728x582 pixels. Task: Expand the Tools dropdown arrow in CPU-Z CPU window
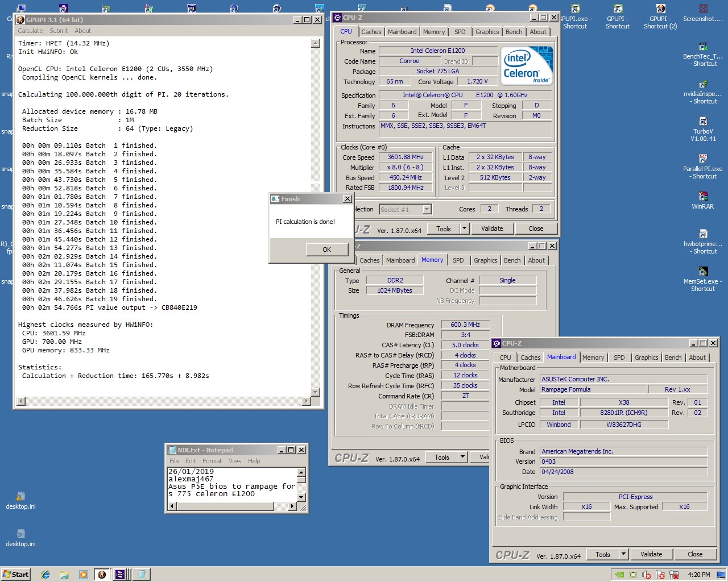(464, 228)
